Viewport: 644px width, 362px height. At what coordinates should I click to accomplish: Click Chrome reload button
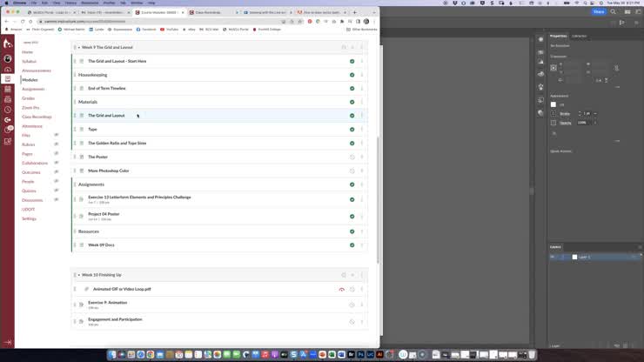(22, 22)
